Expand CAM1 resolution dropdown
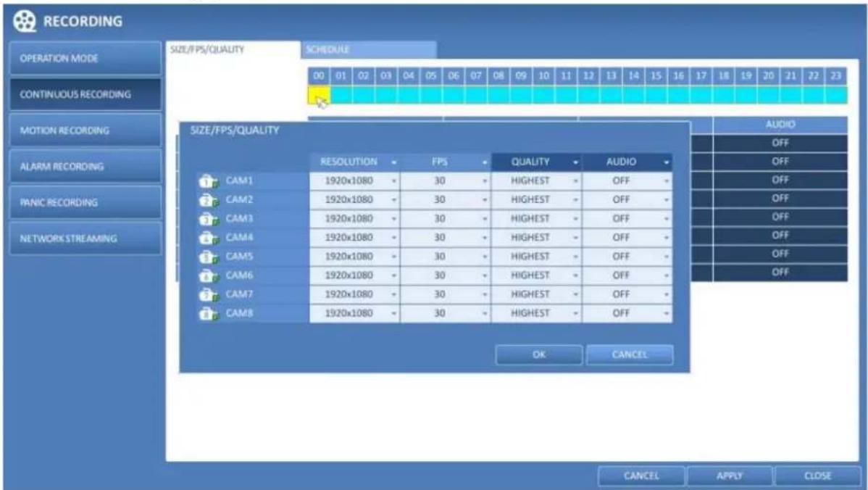The image size is (868, 490). pyautogui.click(x=354, y=181)
